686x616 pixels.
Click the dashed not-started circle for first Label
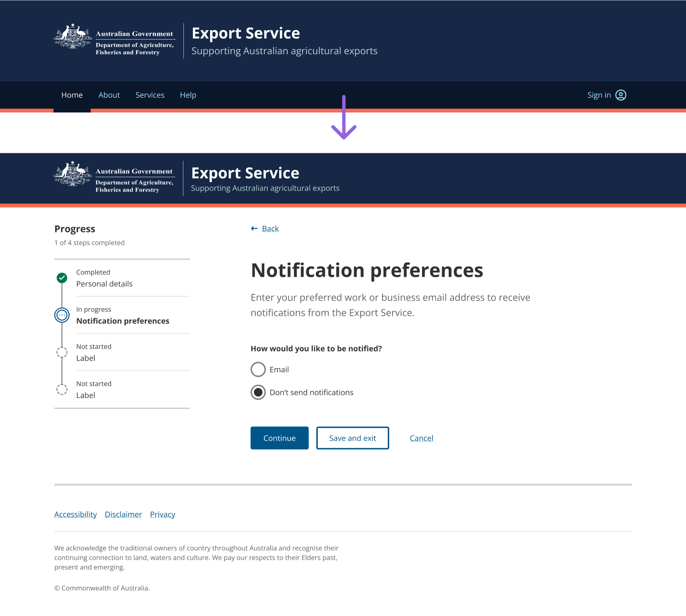coord(62,352)
